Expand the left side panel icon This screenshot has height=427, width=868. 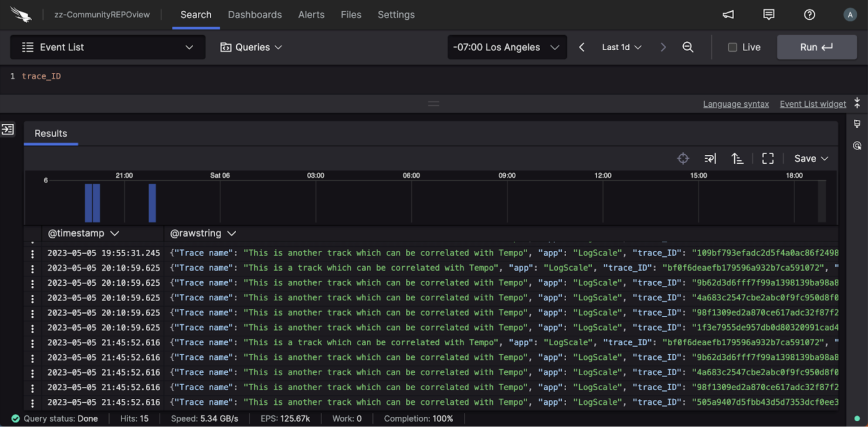[8, 129]
